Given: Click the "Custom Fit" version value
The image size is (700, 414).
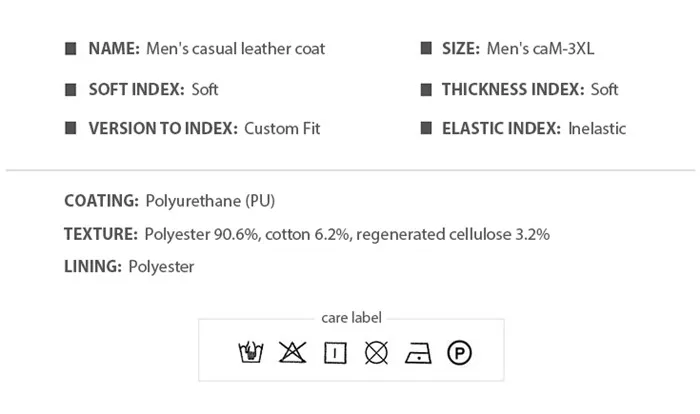Looking at the screenshot, I should click(282, 129).
